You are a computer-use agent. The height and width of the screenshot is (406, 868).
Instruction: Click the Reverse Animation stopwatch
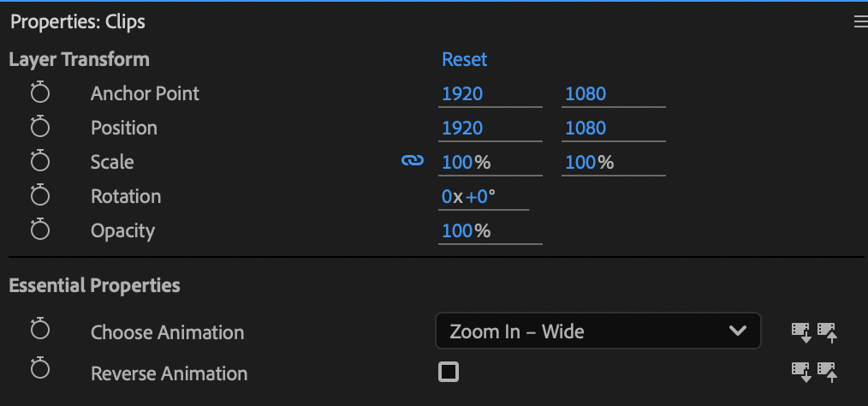point(39,373)
